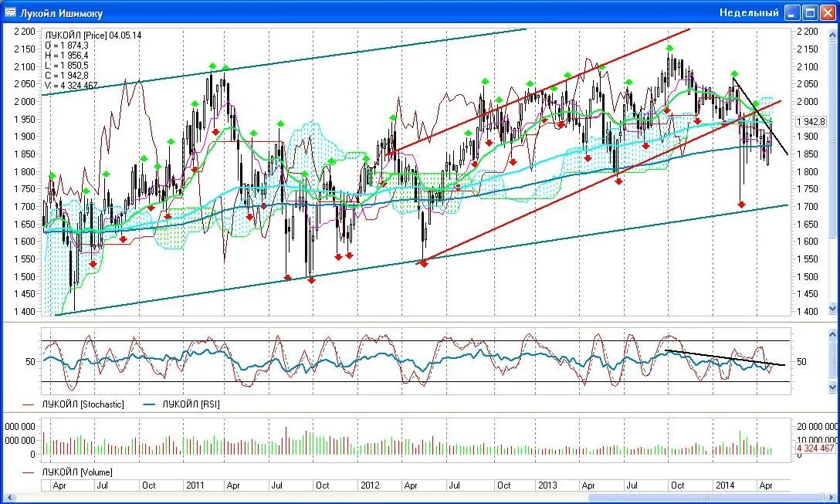Click the V = 4 324 467 volume value
Viewport: 840px width, 504px height.
click(71, 86)
